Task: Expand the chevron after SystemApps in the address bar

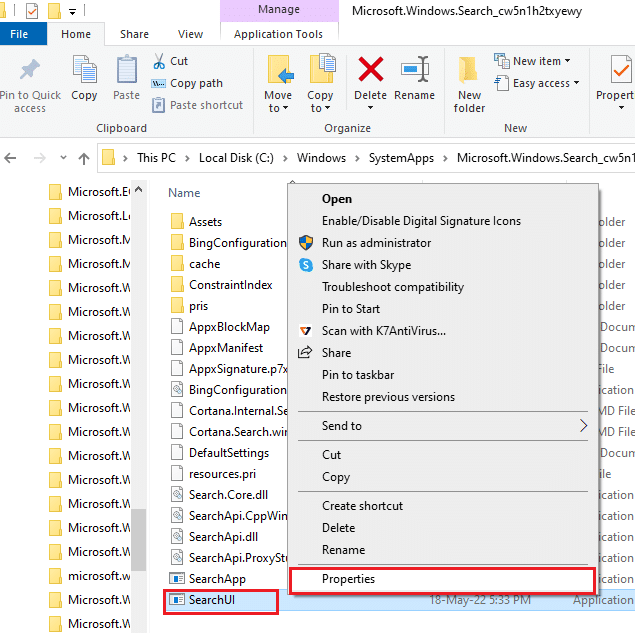Action: tap(445, 158)
